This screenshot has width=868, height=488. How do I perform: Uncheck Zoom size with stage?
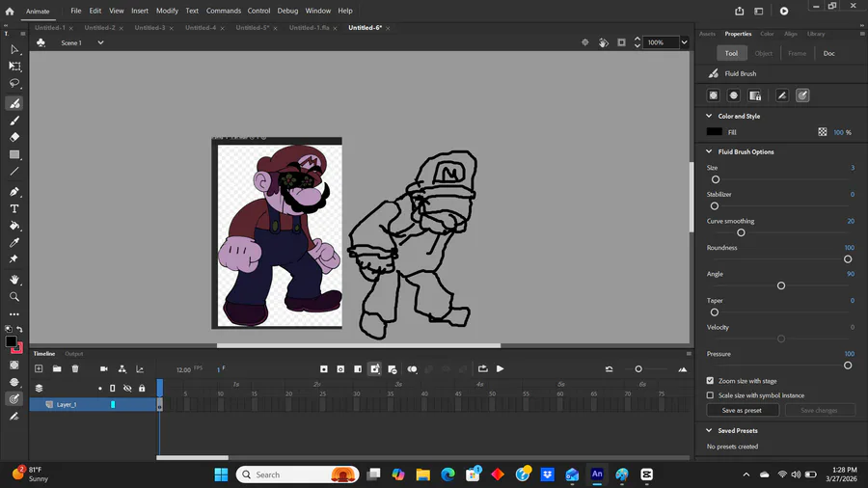point(711,381)
